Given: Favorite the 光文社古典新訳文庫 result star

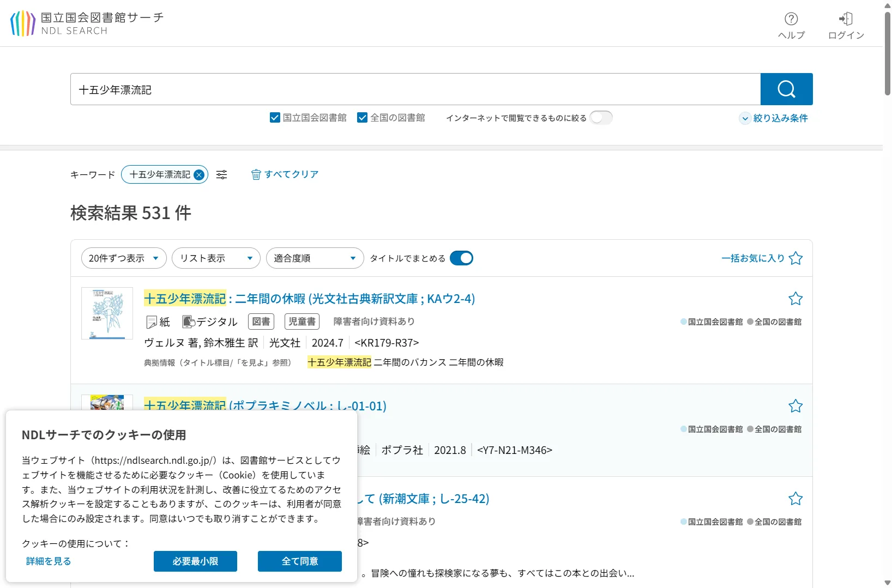Looking at the screenshot, I should pos(795,299).
